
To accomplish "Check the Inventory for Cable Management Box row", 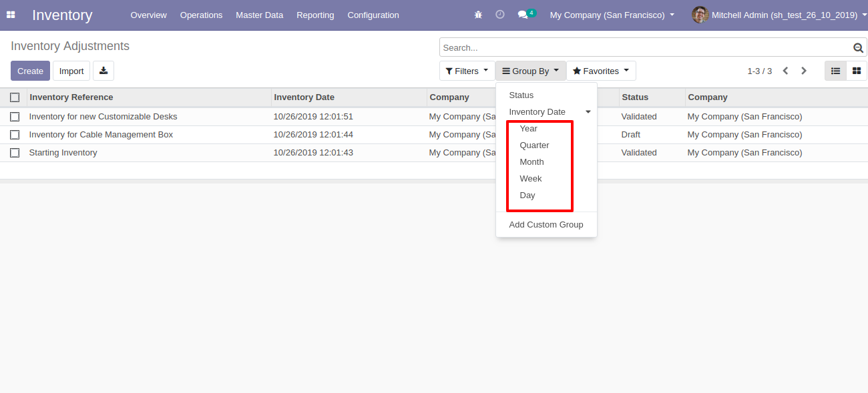I will click(x=15, y=135).
